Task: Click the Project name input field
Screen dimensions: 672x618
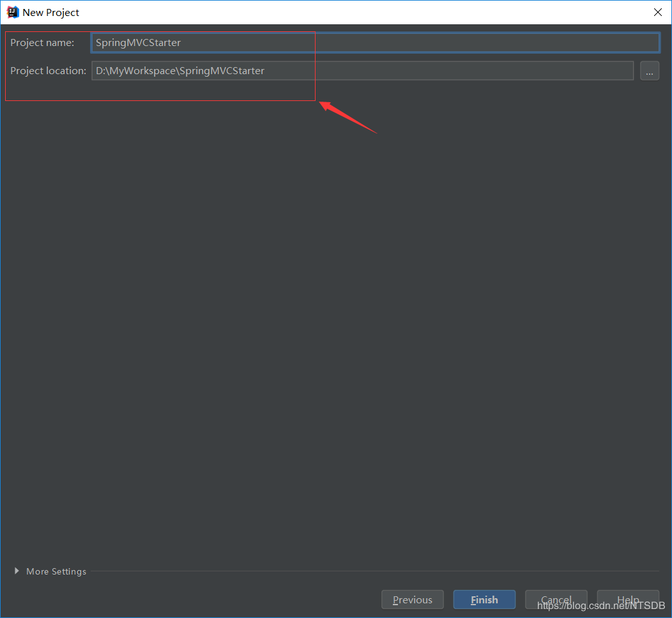Action: 375,42
